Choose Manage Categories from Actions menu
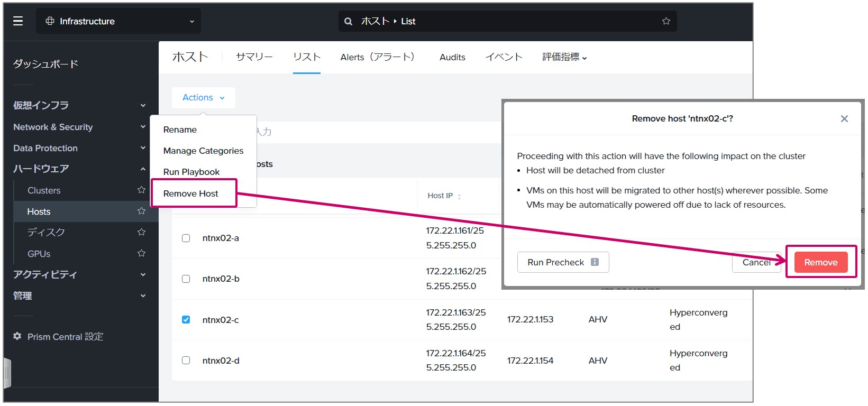This screenshot has height=406, width=868. point(204,151)
